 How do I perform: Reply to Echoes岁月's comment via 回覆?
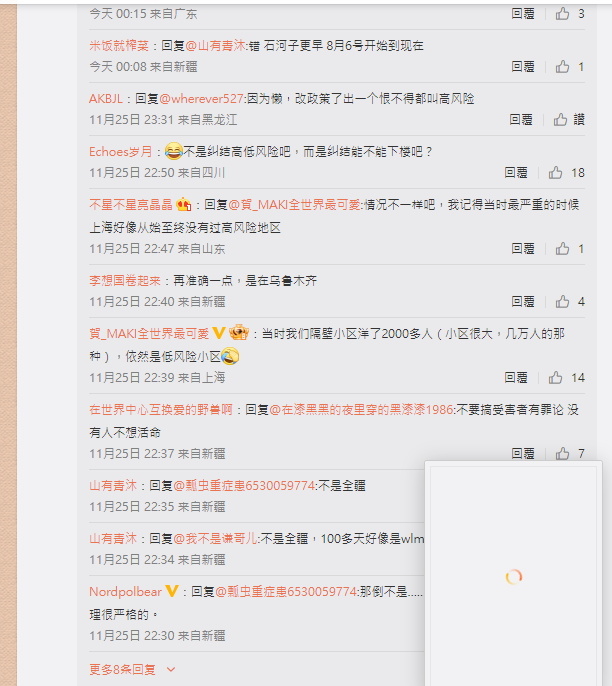pos(516,172)
